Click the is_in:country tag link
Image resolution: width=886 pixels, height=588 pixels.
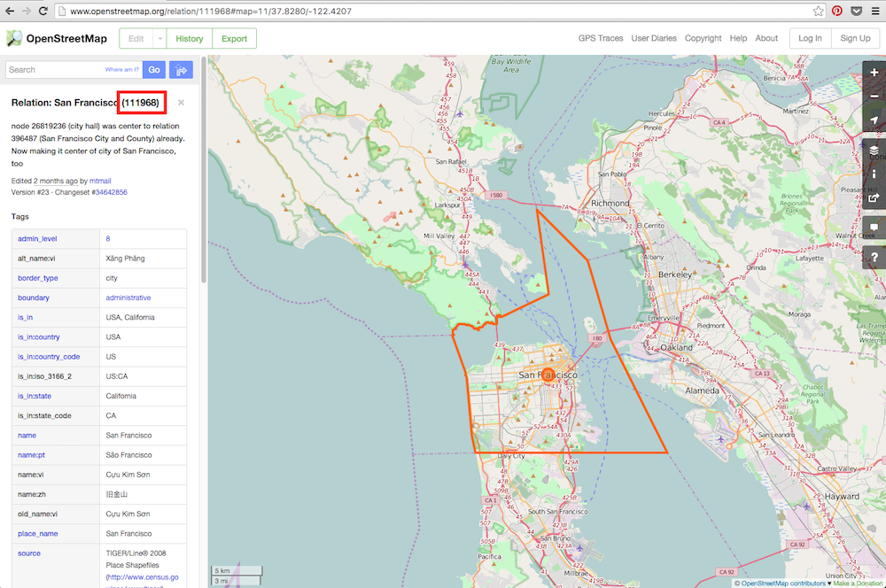pyautogui.click(x=38, y=337)
